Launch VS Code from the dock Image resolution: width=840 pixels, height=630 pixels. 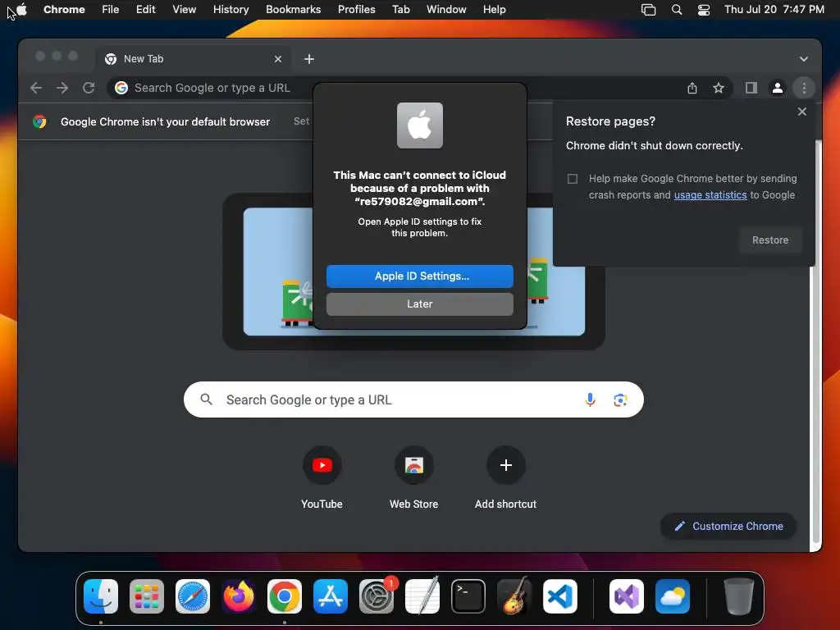pos(559,596)
